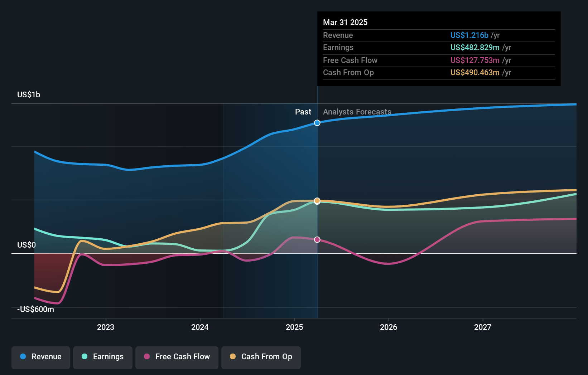Click the Earnings row label in tooltip
This screenshot has height=375, width=588.
tap(338, 47)
